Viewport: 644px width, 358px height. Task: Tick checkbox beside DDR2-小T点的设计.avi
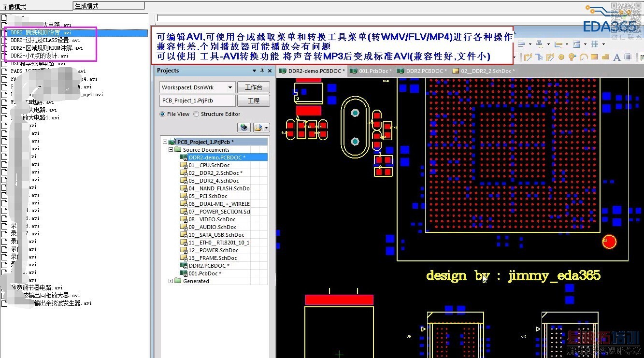[x=4, y=56]
